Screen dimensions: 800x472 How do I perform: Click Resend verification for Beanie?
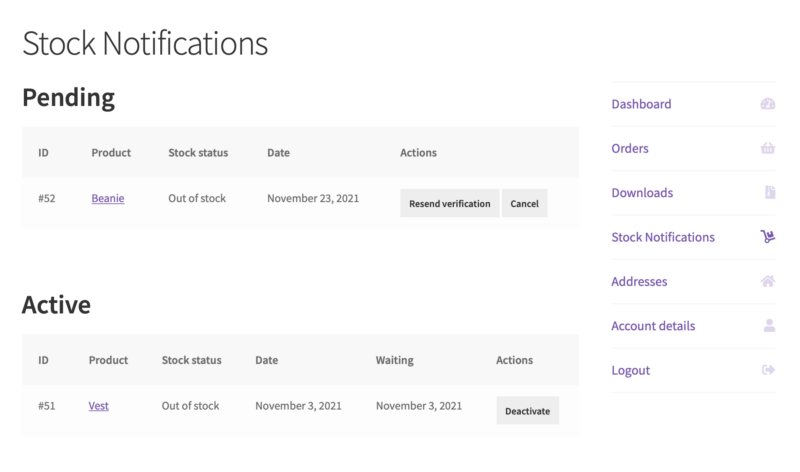point(449,203)
